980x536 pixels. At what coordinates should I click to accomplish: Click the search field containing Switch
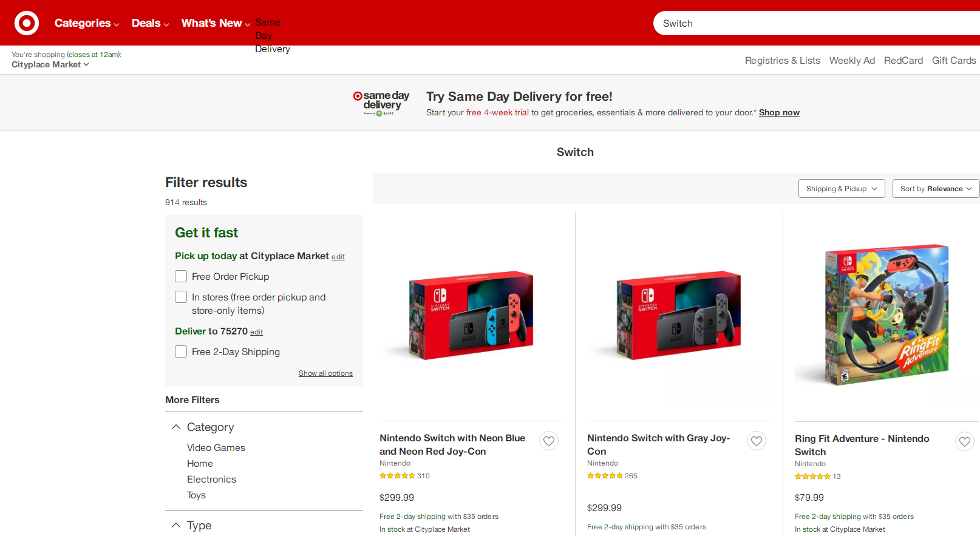tap(814, 24)
